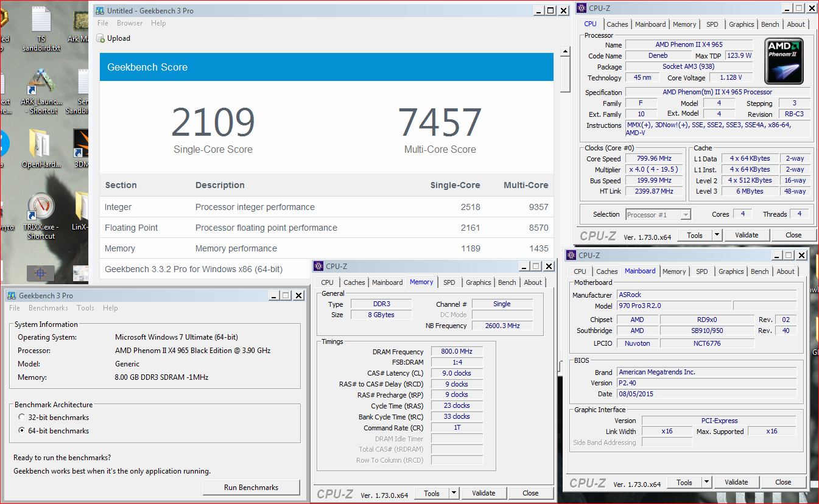
Task: Click Run Benchmarks button
Action: [x=251, y=488]
